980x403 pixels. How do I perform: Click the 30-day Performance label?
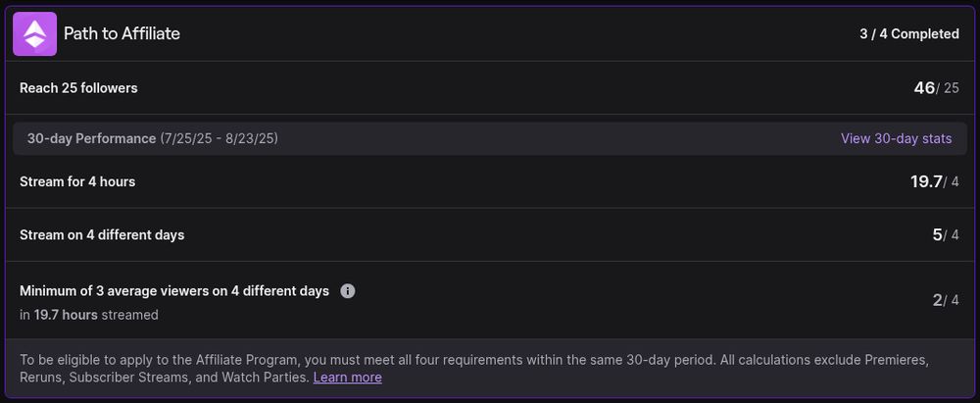(91, 138)
